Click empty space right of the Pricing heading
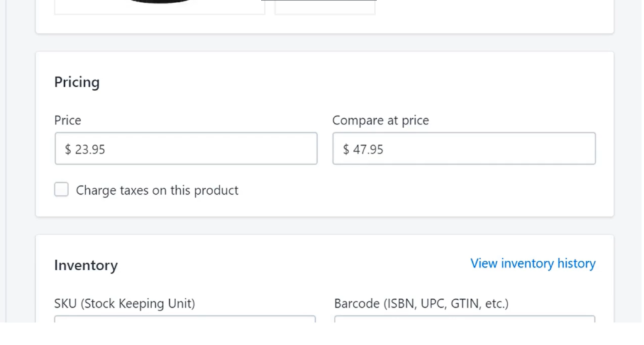Screen dimensions: 644x345 (x=349, y=82)
